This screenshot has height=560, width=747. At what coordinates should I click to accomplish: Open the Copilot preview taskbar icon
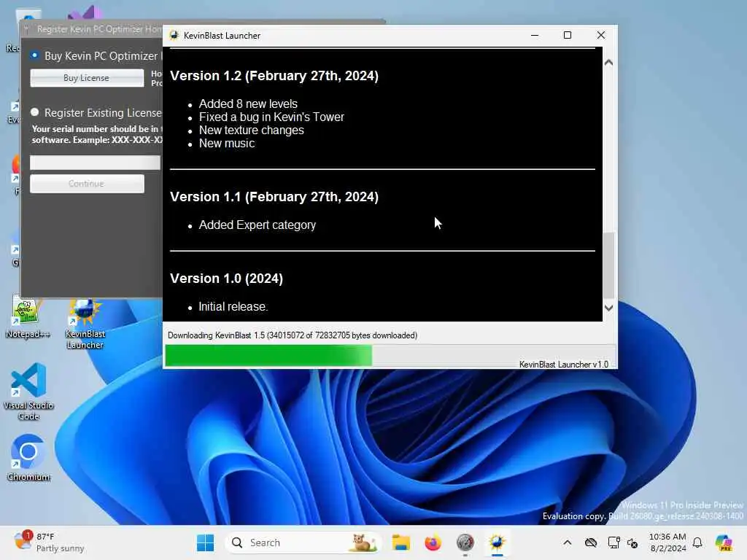(724, 542)
